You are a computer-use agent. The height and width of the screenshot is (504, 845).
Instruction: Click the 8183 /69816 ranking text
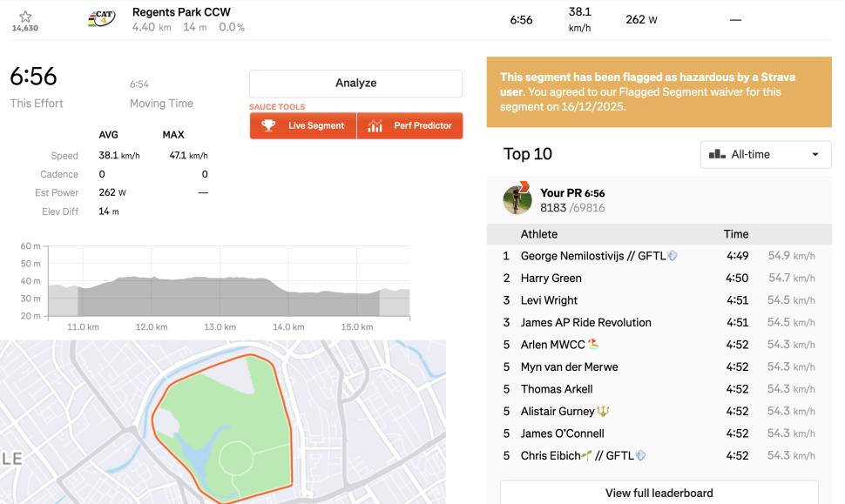pyautogui.click(x=572, y=208)
